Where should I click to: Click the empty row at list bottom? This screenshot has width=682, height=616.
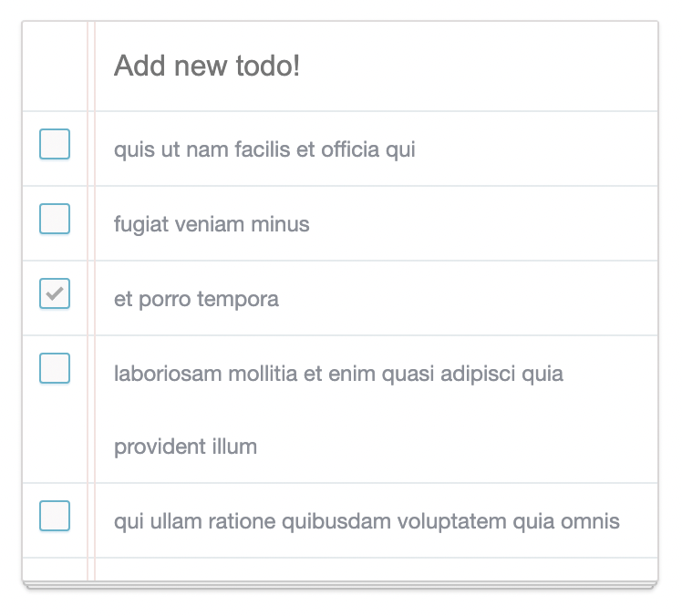click(340, 569)
